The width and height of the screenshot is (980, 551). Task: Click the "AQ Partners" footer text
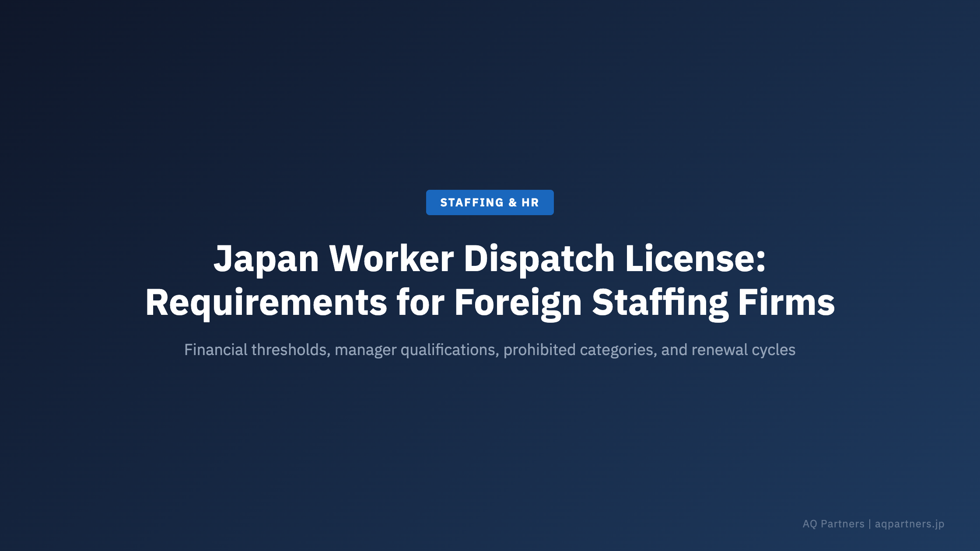[833, 524]
